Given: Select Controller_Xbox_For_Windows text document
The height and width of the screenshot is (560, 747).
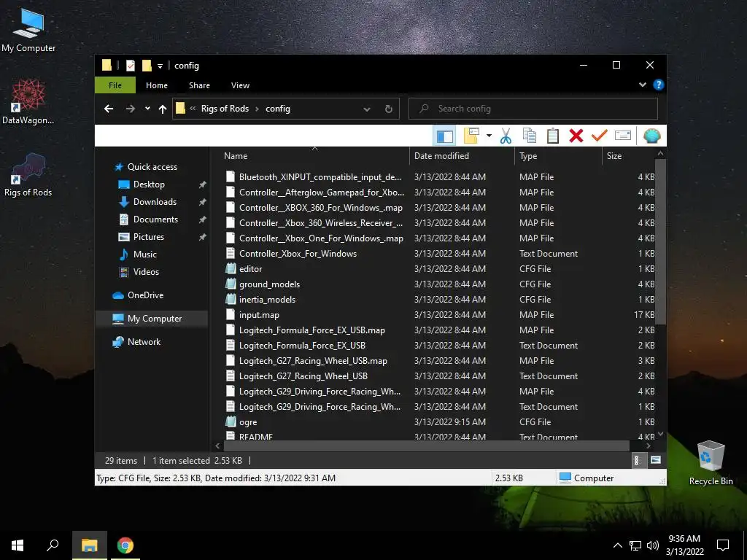Looking at the screenshot, I should pyautogui.click(x=298, y=254).
